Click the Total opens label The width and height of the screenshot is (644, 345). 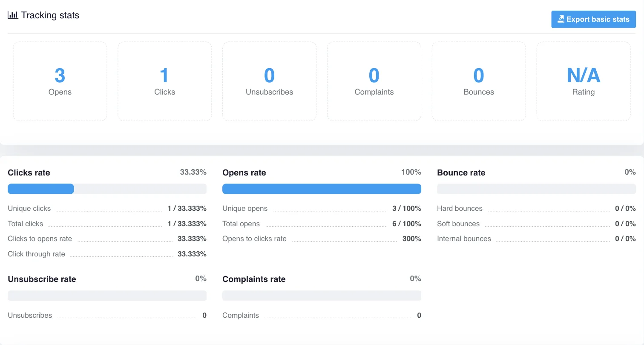241,224
